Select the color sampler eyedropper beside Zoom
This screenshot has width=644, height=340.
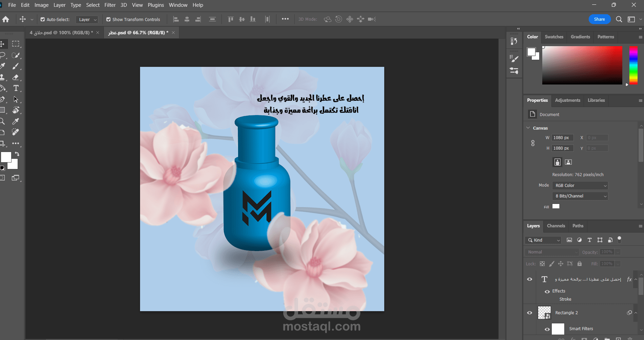coord(16,121)
